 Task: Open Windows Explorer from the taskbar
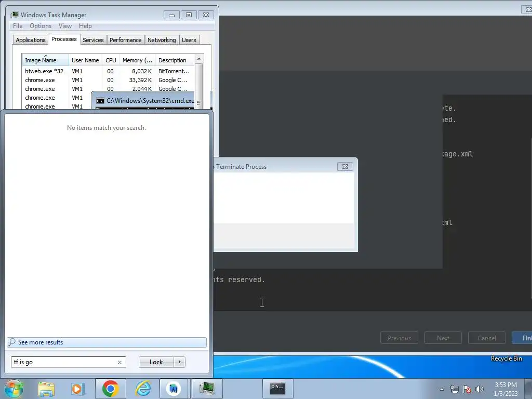[x=46, y=389]
